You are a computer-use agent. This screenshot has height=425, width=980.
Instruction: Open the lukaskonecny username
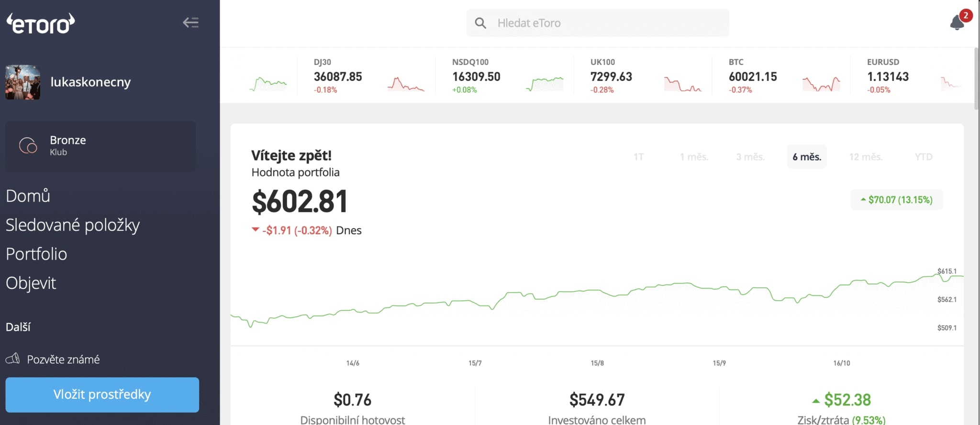(x=90, y=82)
